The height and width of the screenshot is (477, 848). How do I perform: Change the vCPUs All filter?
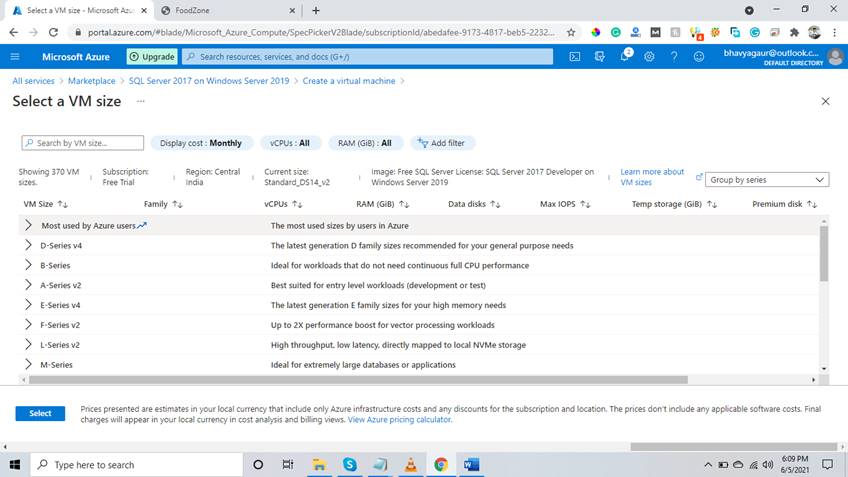290,143
